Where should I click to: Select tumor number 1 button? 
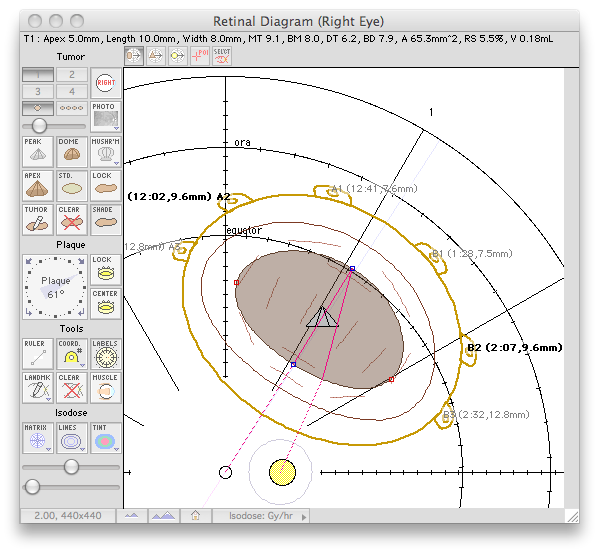(38, 74)
